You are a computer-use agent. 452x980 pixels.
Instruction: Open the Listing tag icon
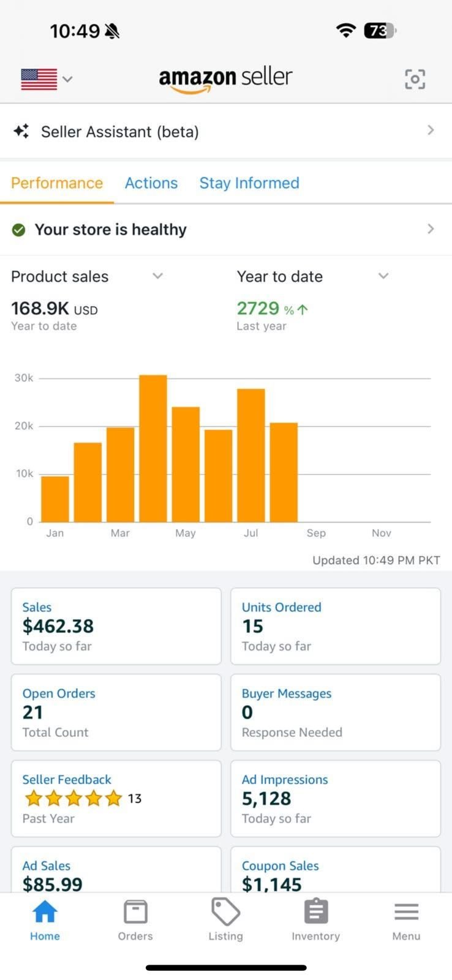coord(225,912)
